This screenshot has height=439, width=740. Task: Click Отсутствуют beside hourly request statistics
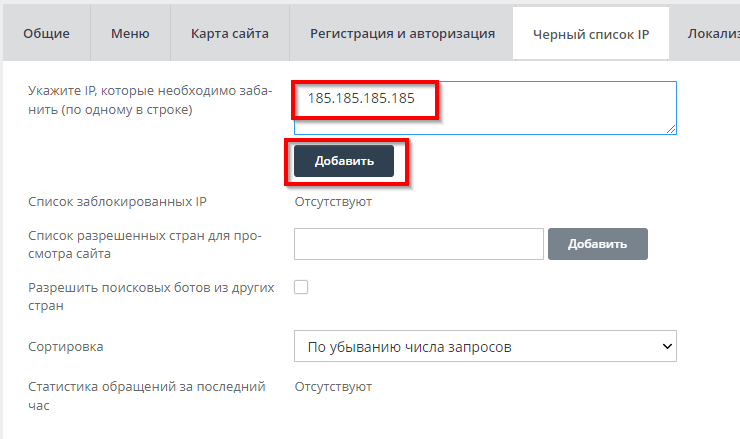[x=333, y=386]
